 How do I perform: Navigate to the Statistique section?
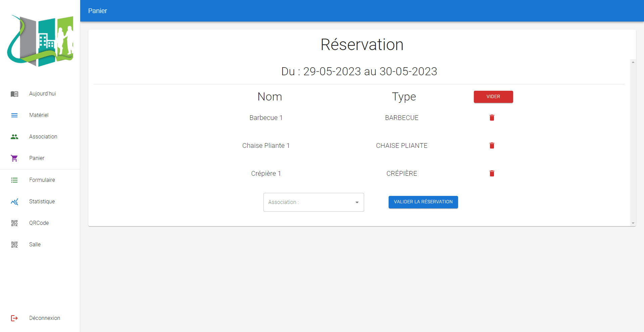42,202
